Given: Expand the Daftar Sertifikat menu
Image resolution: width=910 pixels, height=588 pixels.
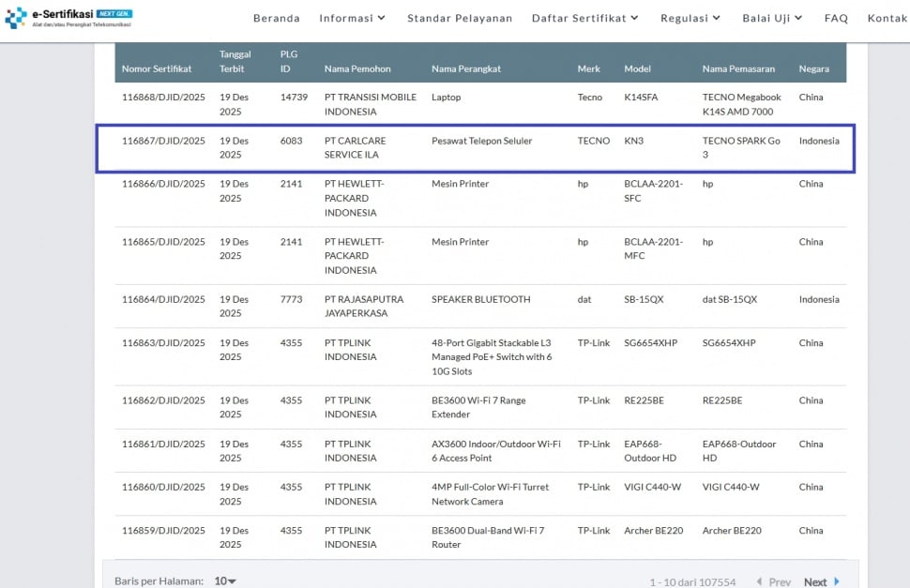Looking at the screenshot, I should coord(584,18).
